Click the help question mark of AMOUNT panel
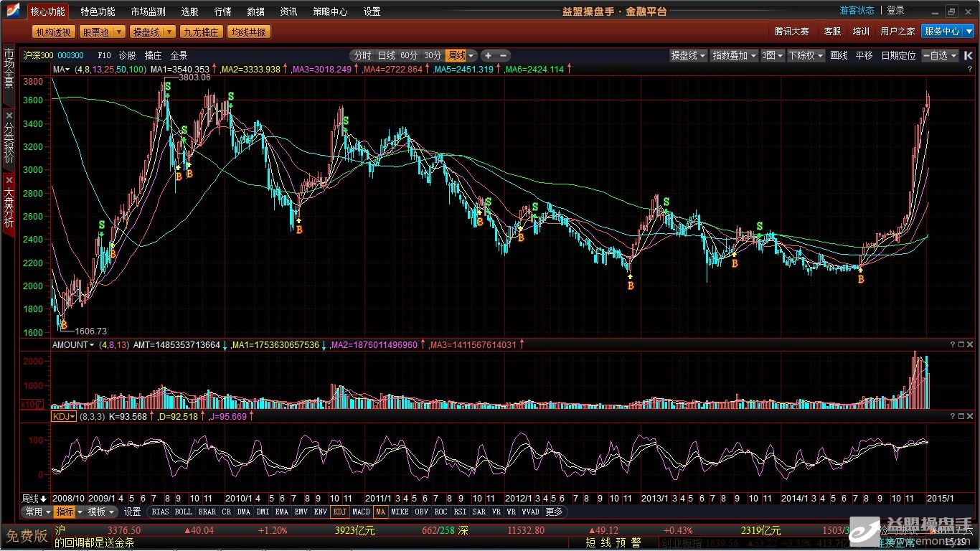This screenshot has width=980, height=551. tap(953, 345)
